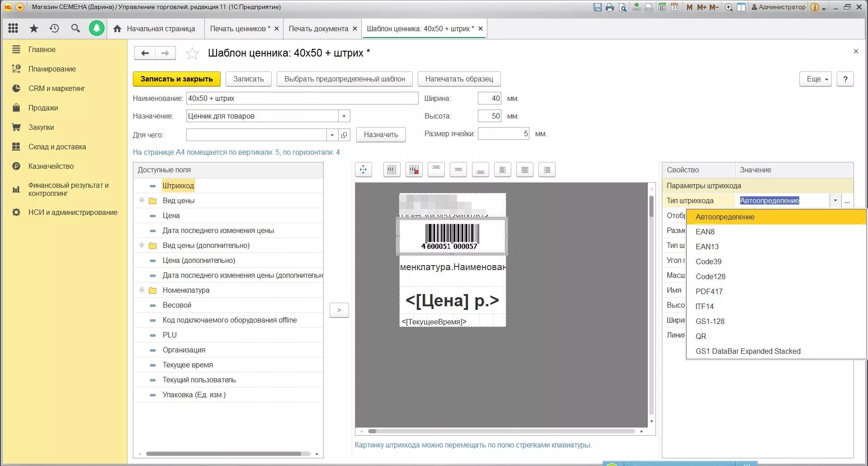The height and width of the screenshot is (466, 868).
Task: Open the Calendar icon in title bar
Action: (x=675, y=7)
